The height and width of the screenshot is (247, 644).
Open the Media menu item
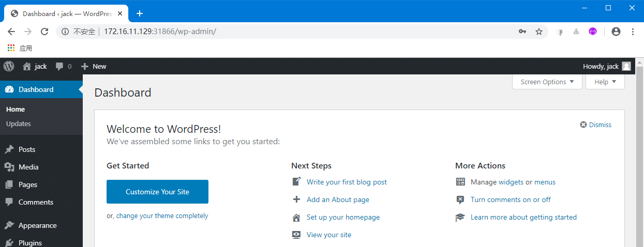28,167
